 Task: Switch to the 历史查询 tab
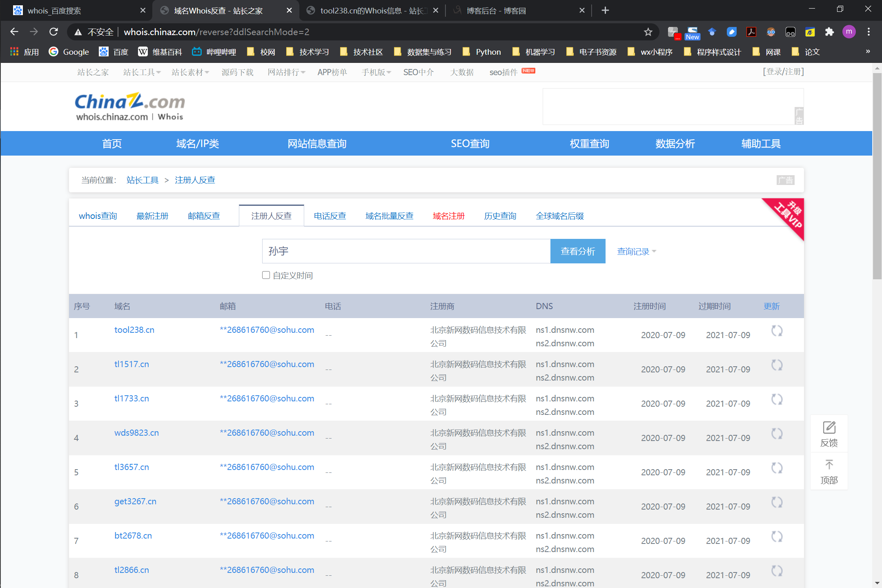(500, 216)
